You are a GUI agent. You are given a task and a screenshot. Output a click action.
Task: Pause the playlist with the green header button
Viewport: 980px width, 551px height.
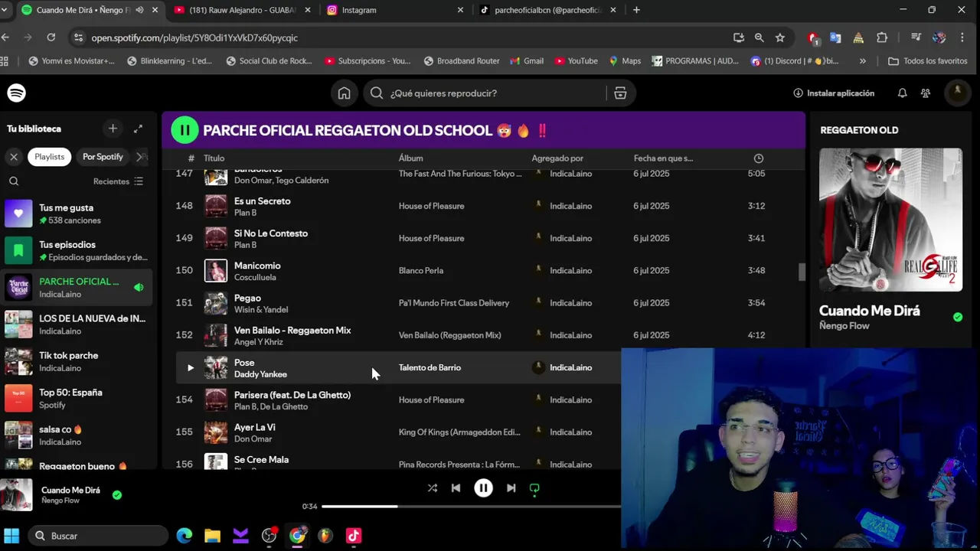point(185,130)
